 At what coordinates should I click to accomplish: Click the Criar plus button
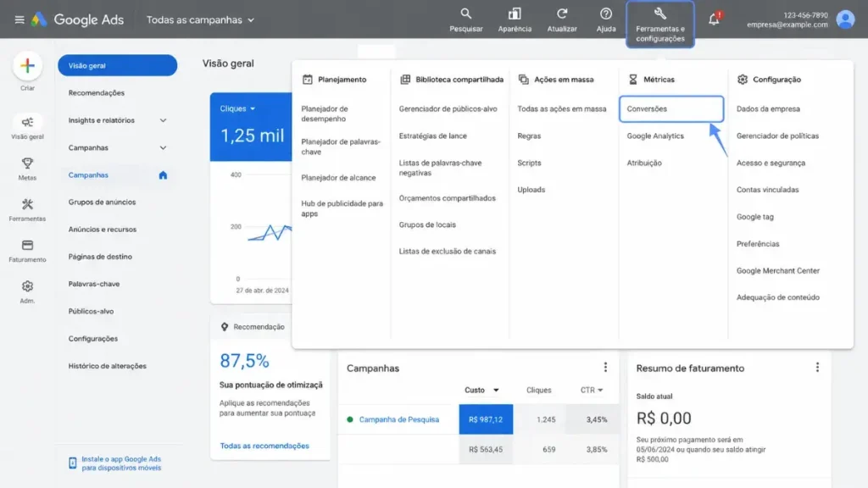pyautogui.click(x=27, y=66)
